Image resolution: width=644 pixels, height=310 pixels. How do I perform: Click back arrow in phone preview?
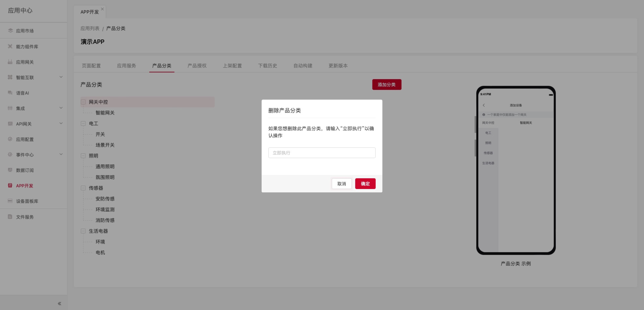(x=484, y=105)
